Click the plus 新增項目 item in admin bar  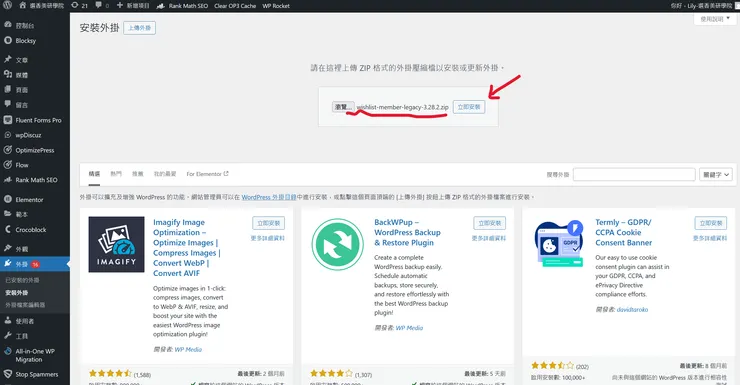pyautogui.click(x=133, y=6)
